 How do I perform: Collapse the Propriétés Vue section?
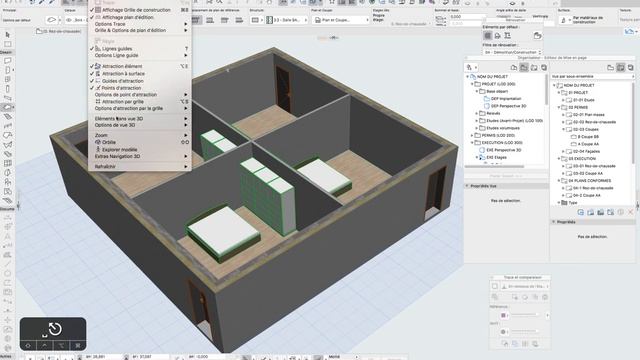[467, 186]
